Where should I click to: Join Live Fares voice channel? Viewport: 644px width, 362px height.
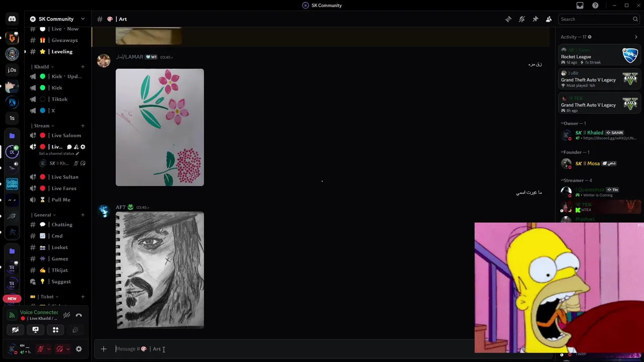point(57,189)
